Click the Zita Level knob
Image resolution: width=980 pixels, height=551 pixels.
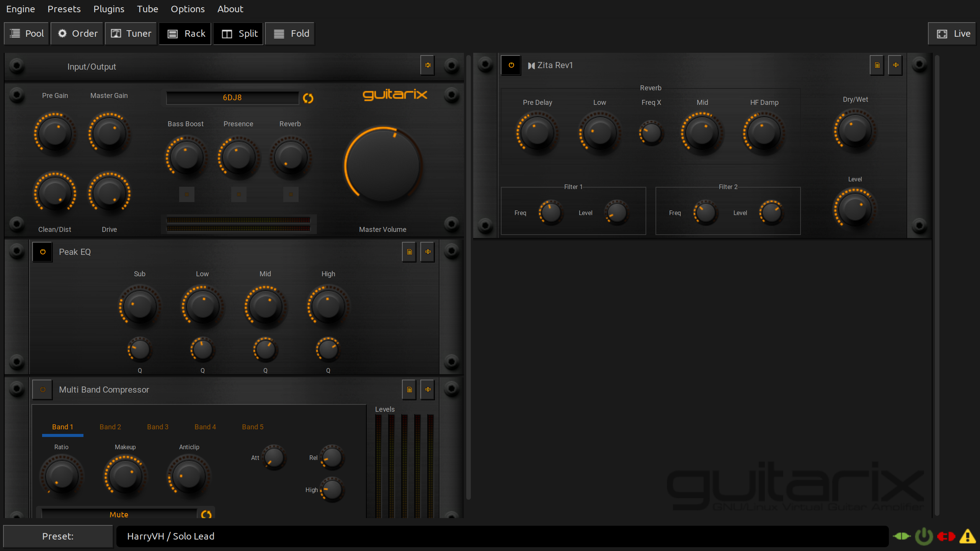[x=855, y=209]
